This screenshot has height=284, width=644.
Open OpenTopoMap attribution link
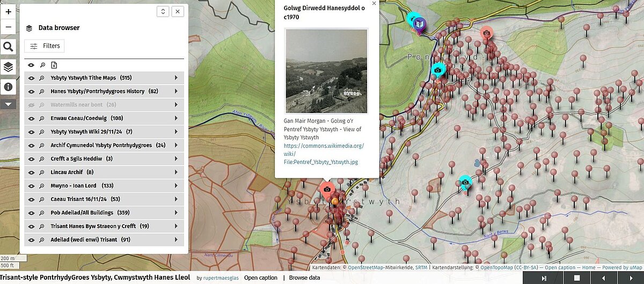coord(496,267)
